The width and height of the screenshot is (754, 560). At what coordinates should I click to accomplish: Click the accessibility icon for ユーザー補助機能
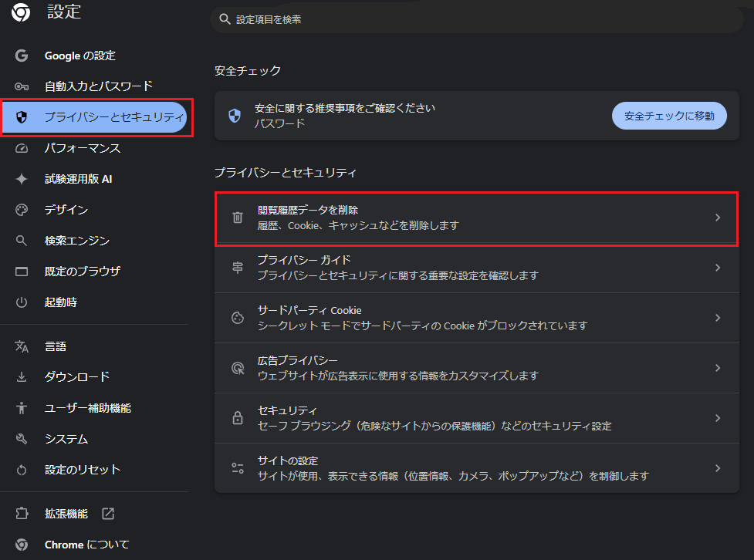click(22, 407)
